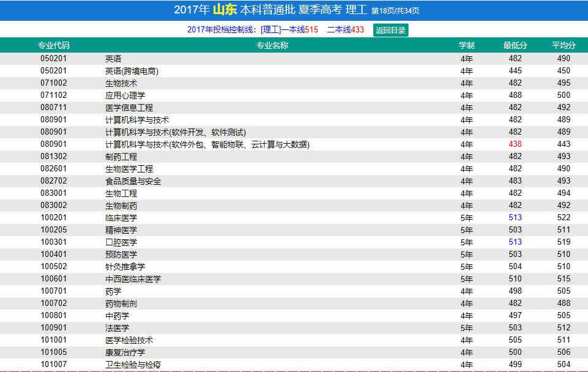Click the 专业代码 column header
This screenshot has width=588, height=372.
54,45
